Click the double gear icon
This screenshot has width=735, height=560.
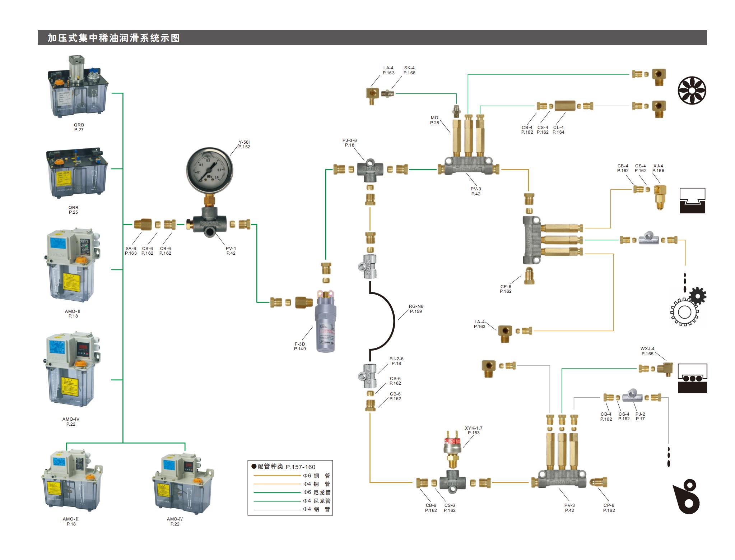(688, 307)
